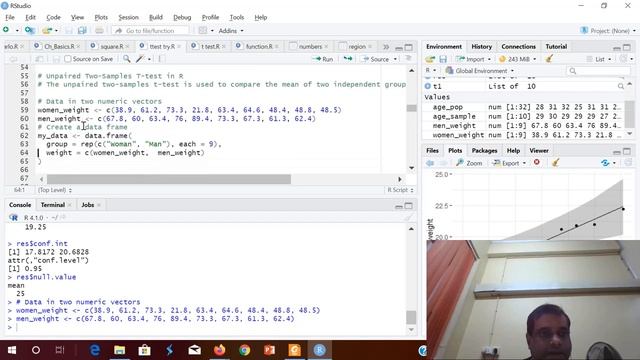Open the Tools menu

pyautogui.click(x=237, y=17)
